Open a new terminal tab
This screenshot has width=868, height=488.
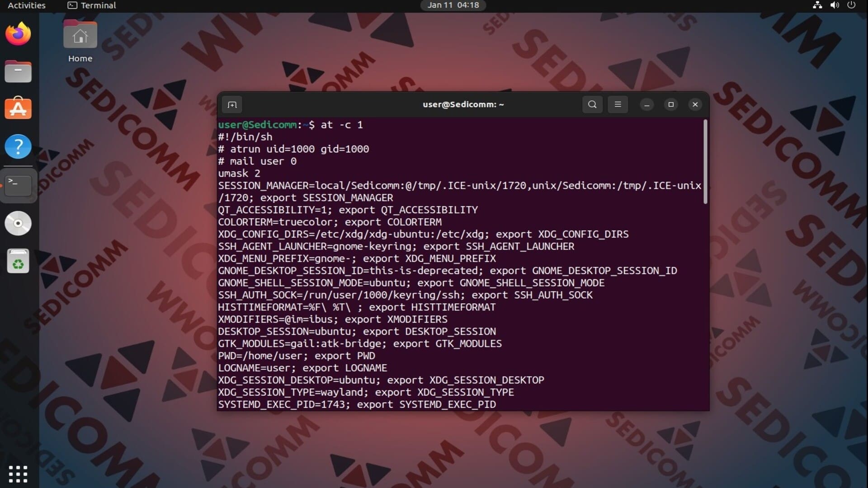pyautogui.click(x=232, y=105)
